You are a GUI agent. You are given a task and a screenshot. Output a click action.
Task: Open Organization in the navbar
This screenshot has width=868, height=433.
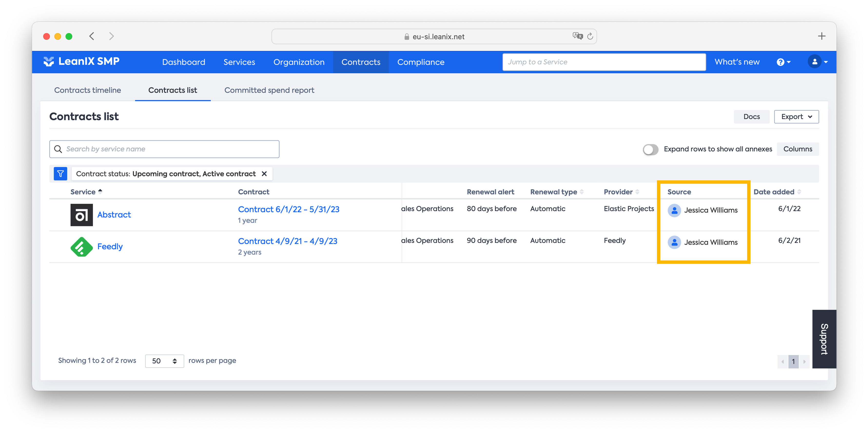[299, 62]
